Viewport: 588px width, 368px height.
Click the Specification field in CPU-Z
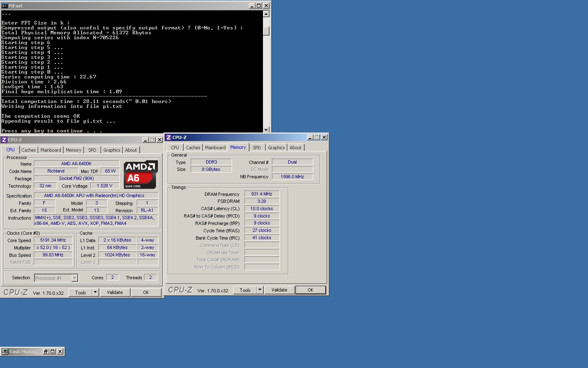96,196
